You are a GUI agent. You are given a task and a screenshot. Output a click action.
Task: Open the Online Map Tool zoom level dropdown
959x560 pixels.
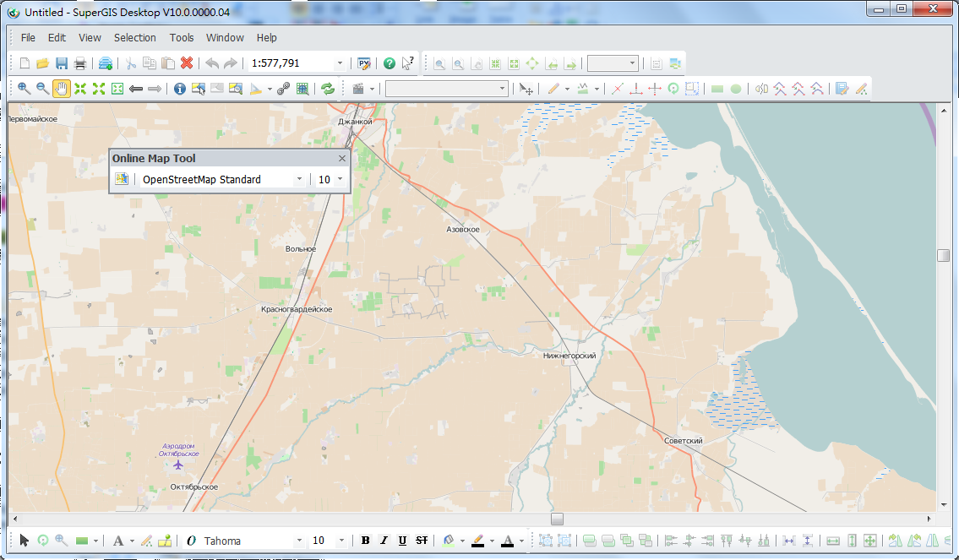[x=340, y=179]
